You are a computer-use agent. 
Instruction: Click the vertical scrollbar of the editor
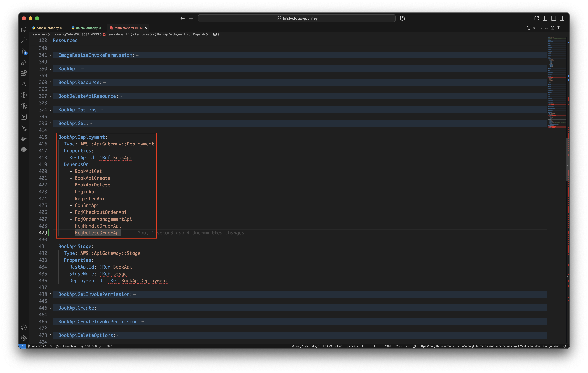tap(568, 160)
